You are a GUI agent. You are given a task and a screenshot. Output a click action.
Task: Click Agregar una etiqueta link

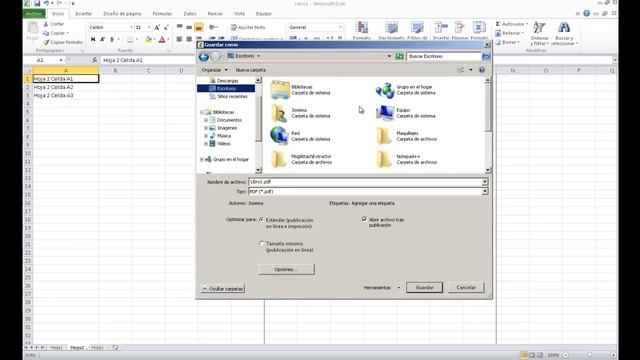[373, 203]
